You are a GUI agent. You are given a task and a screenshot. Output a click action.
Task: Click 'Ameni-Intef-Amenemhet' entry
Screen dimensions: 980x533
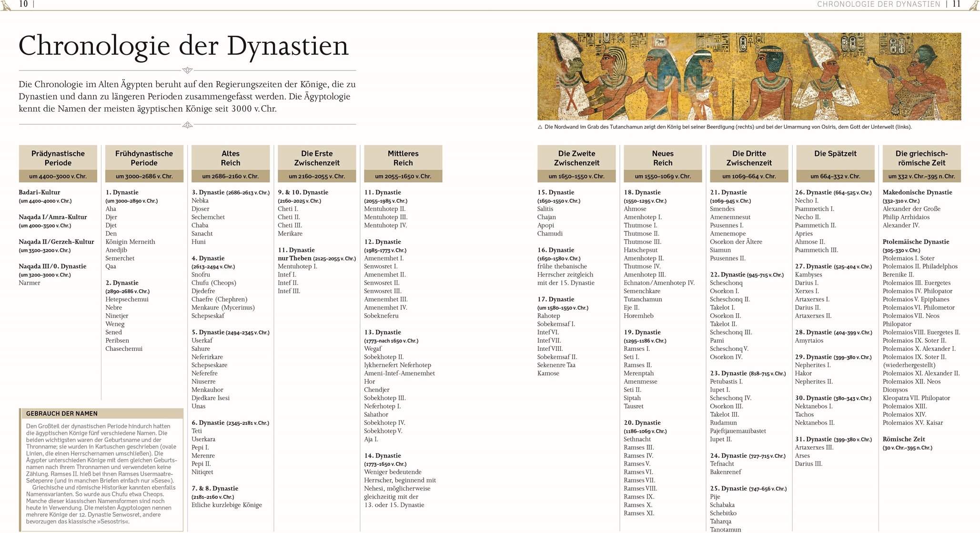[x=399, y=373]
